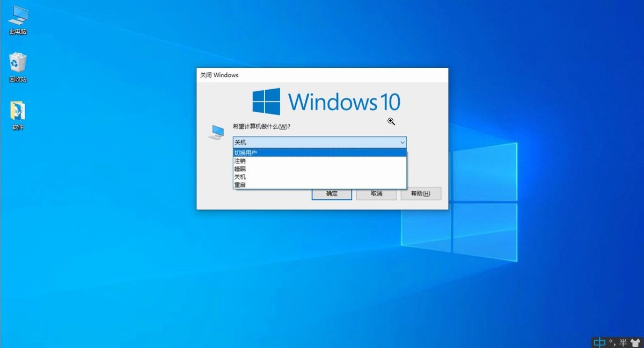Collapse the dropdown using its chevron arrow
The image size is (644, 348).
coord(402,142)
